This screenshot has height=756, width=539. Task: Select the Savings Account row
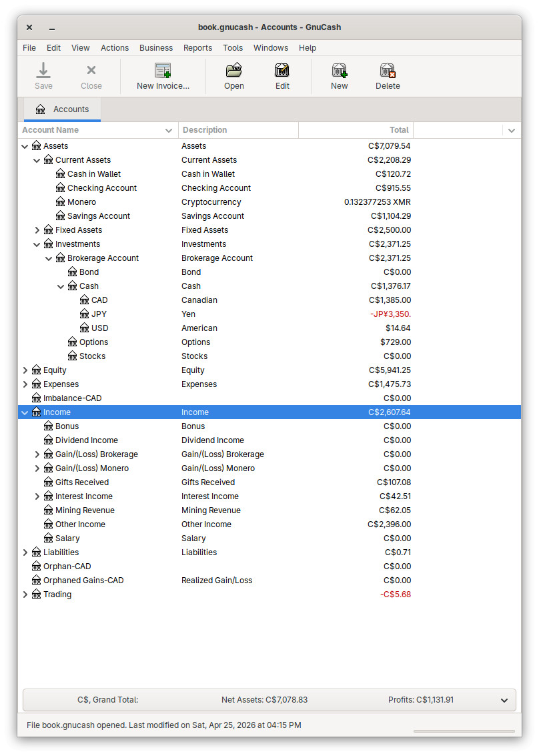[99, 216]
